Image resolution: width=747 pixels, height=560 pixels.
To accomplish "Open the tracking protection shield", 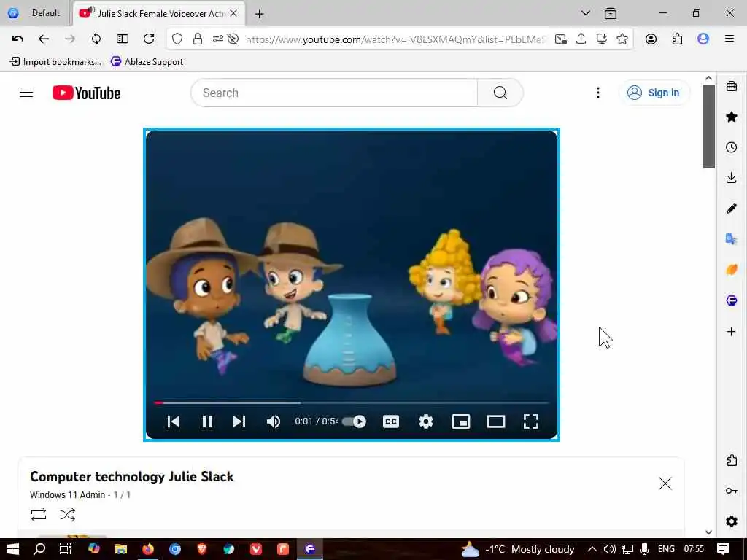I will (177, 39).
